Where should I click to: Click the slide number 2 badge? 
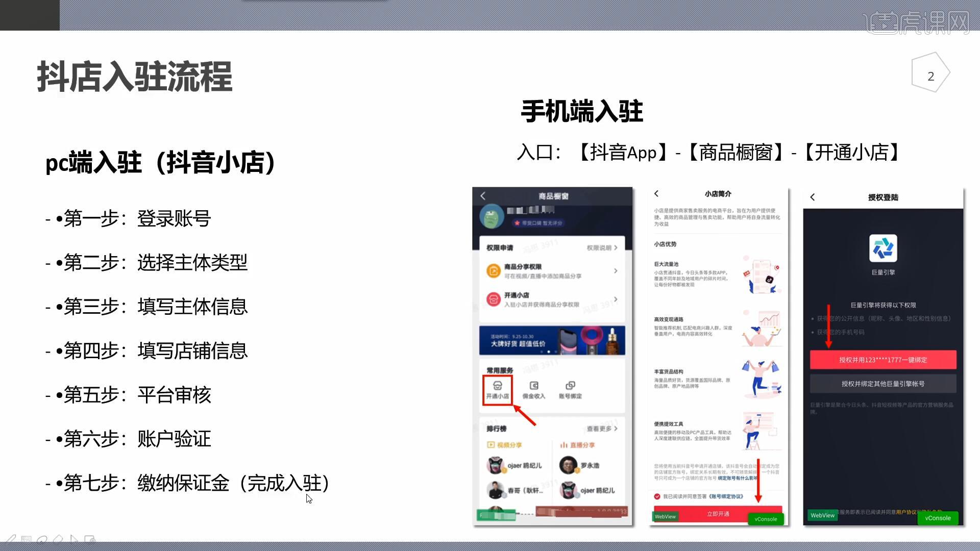930,73
